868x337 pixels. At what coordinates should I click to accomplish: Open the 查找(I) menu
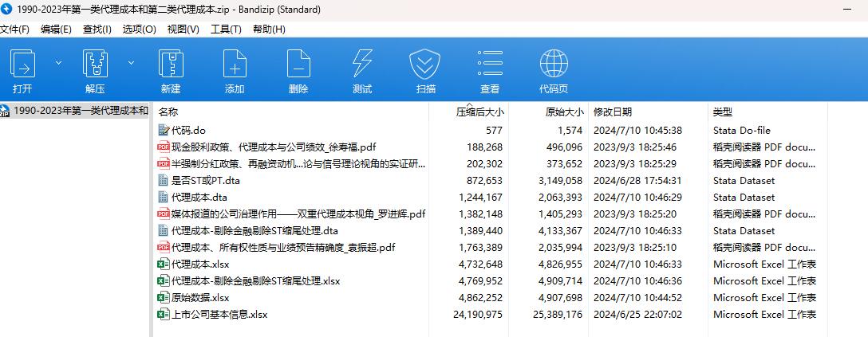(x=97, y=29)
